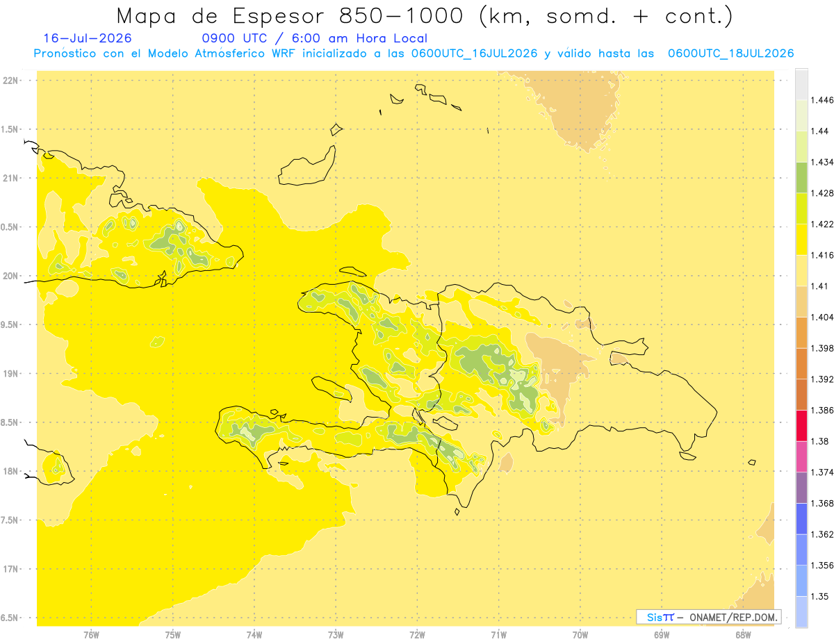Click the '1.356' legend value

[x=823, y=565]
